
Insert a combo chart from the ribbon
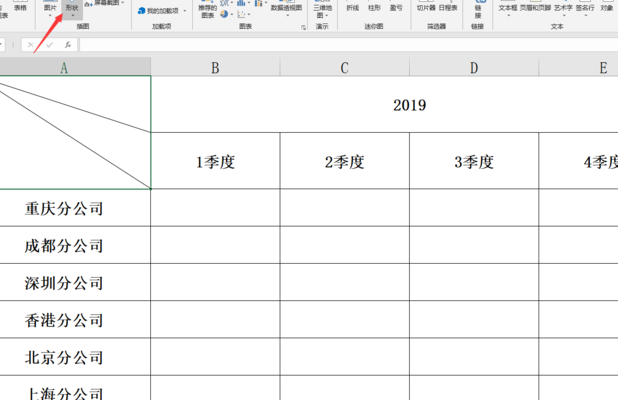click(258, 3)
